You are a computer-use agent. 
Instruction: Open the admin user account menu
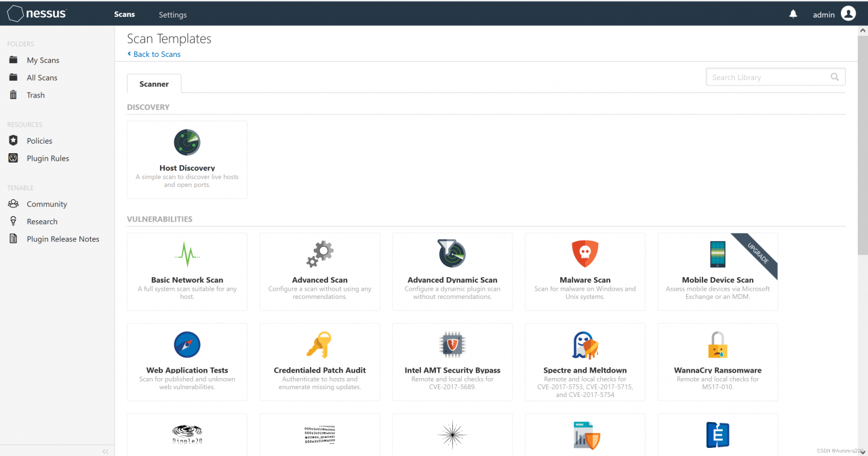(x=834, y=14)
